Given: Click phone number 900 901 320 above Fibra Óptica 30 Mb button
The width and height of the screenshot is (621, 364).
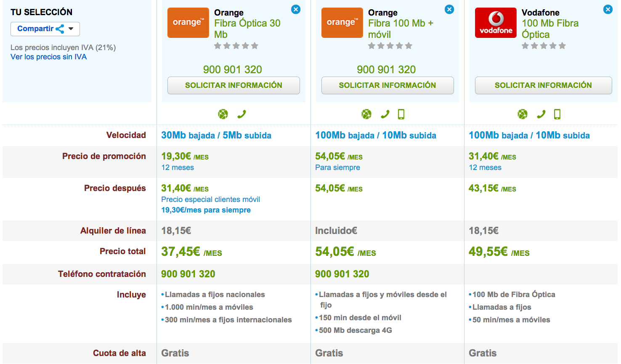Looking at the screenshot, I should pos(233,69).
